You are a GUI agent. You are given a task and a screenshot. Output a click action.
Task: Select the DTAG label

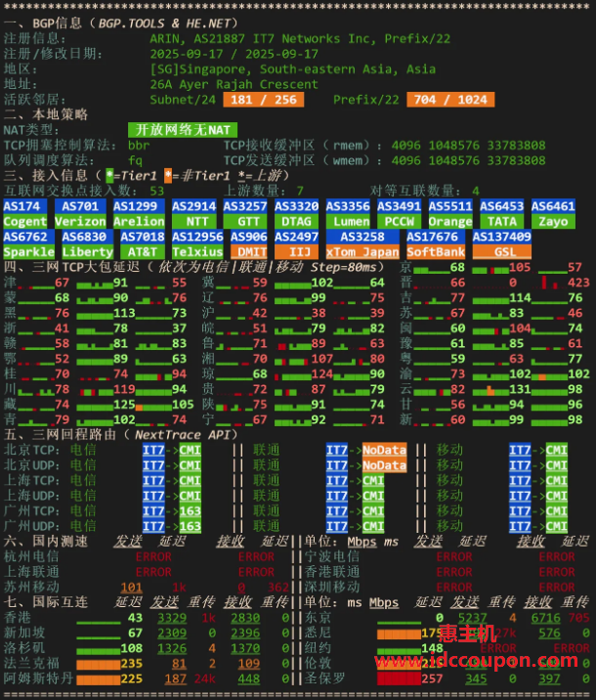click(296, 221)
